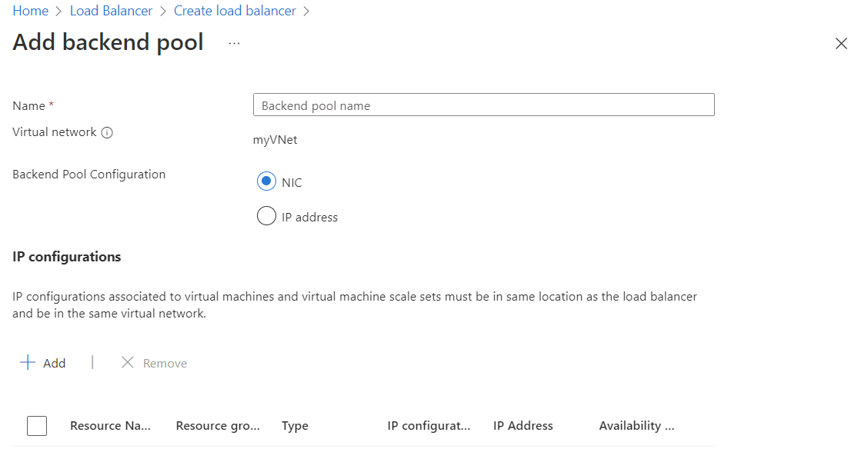This screenshot has width=868, height=459.
Task: Click the Resource group column header
Action: point(217,425)
